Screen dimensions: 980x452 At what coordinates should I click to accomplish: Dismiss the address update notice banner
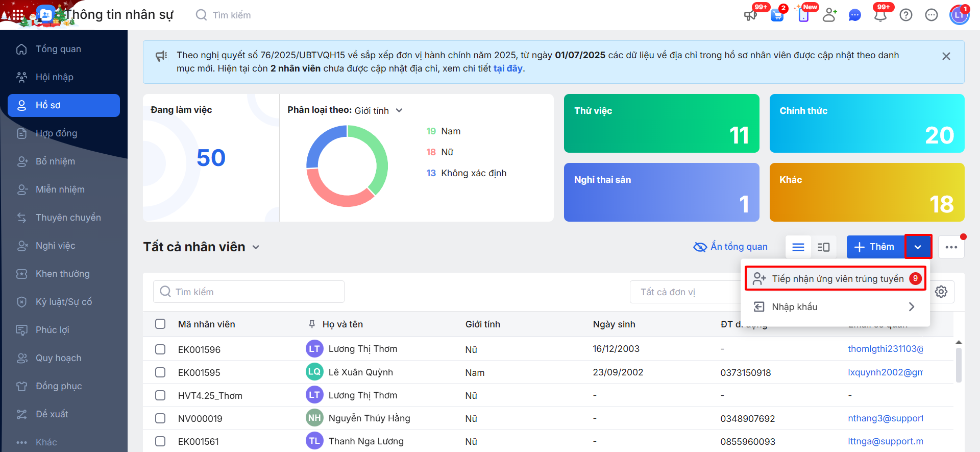946,56
